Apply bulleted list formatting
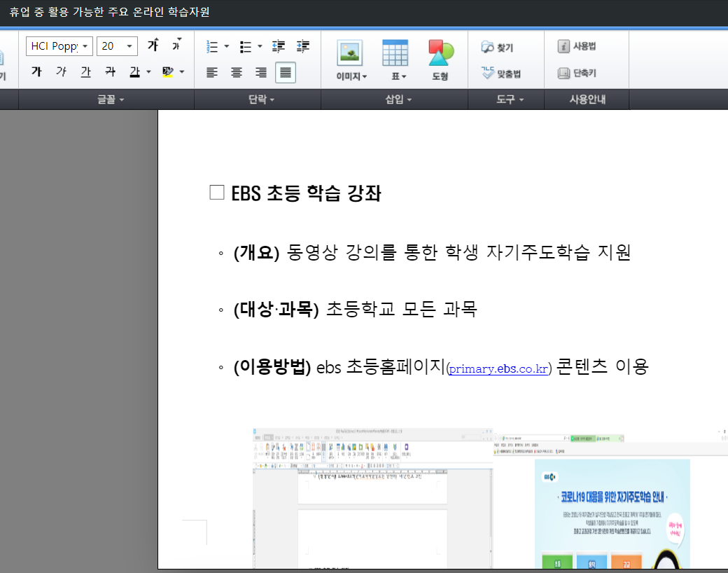 pyautogui.click(x=245, y=46)
